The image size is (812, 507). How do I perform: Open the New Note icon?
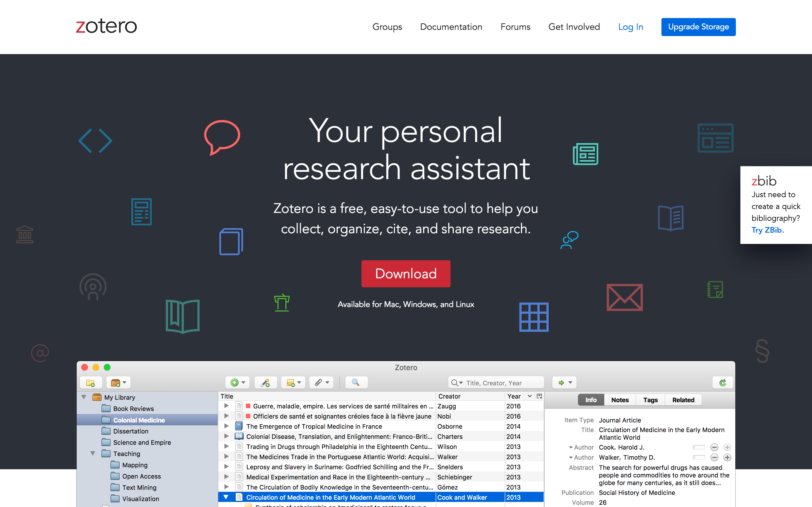[x=291, y=383]
